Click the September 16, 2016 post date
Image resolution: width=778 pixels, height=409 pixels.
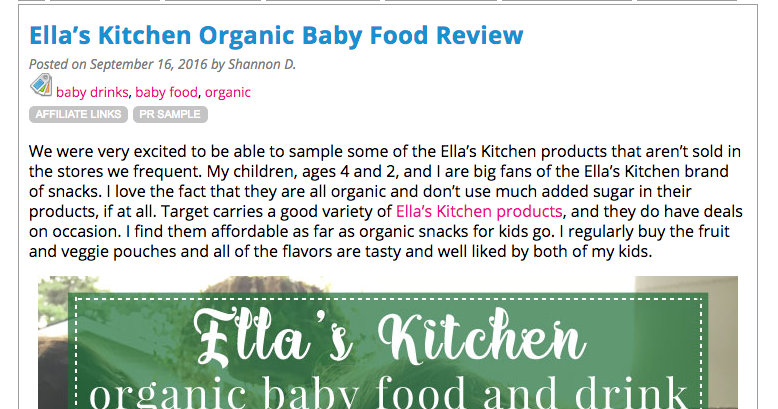tap(148, 65)
